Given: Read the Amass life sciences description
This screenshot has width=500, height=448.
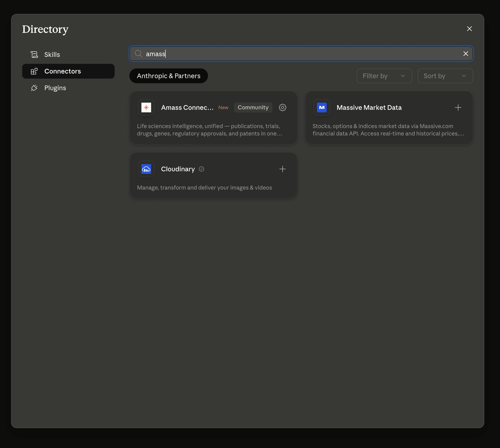Looking at the screenshot, I should click(209, 130).
